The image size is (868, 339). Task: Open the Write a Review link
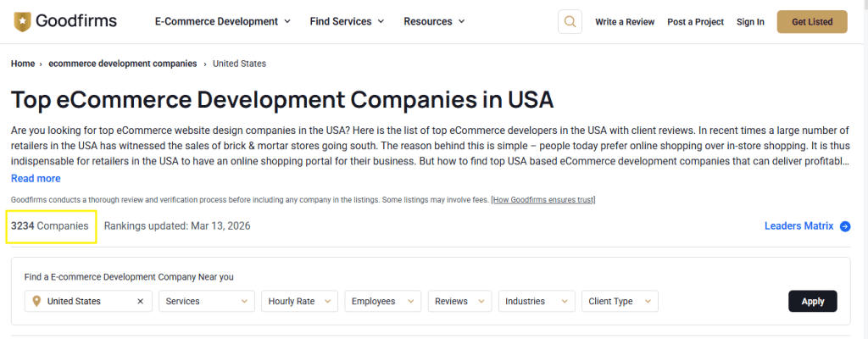625,22
